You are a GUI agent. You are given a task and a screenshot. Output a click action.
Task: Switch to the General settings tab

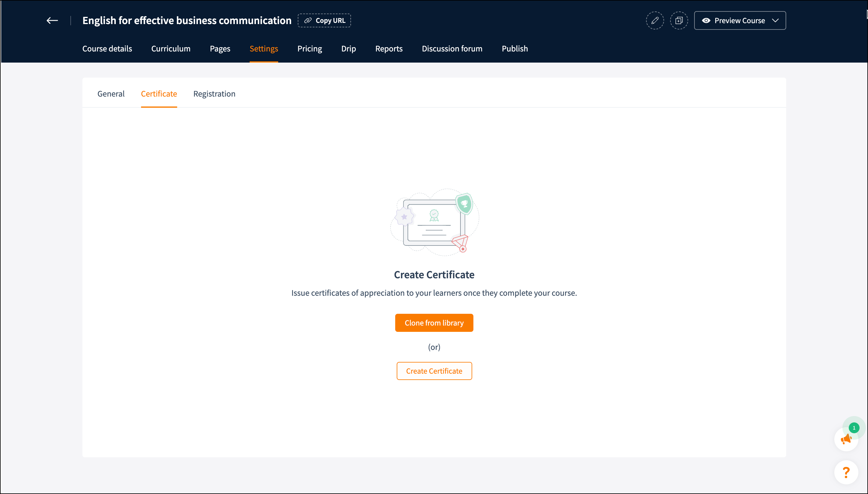(111, 94)
